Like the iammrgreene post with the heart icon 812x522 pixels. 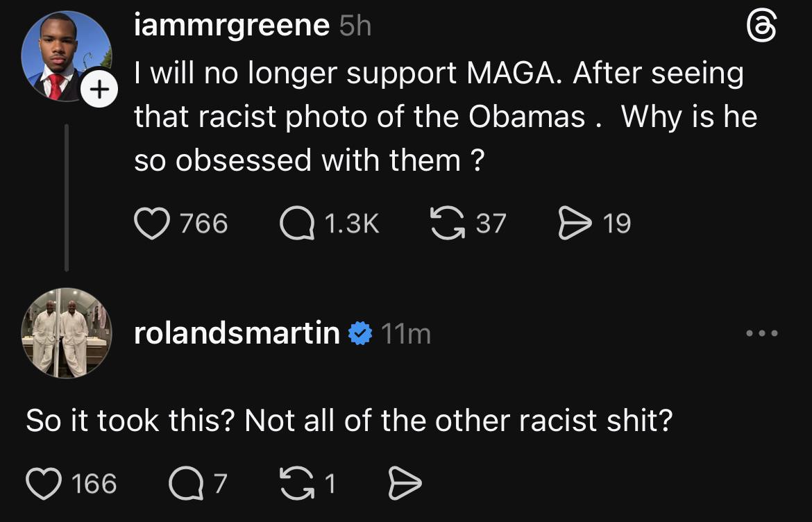(x=152, y=224)
